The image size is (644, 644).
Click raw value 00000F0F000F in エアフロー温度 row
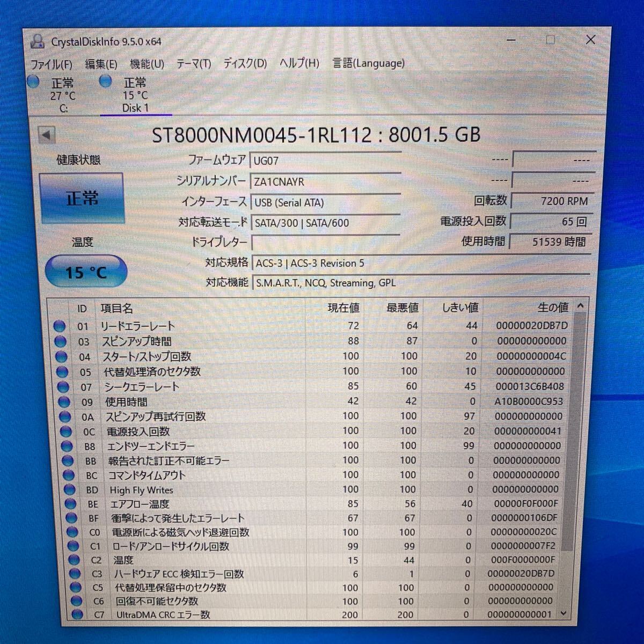tap(525, 503)
